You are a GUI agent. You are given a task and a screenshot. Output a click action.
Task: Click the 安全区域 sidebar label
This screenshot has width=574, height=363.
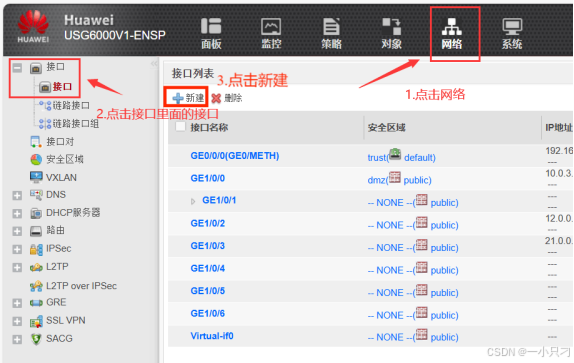pos(65,160)
